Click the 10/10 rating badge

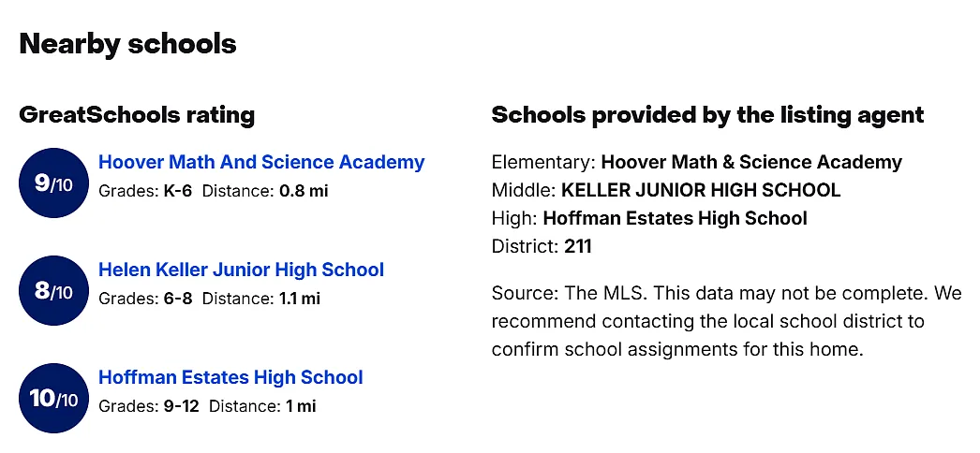tap(53, 398)
